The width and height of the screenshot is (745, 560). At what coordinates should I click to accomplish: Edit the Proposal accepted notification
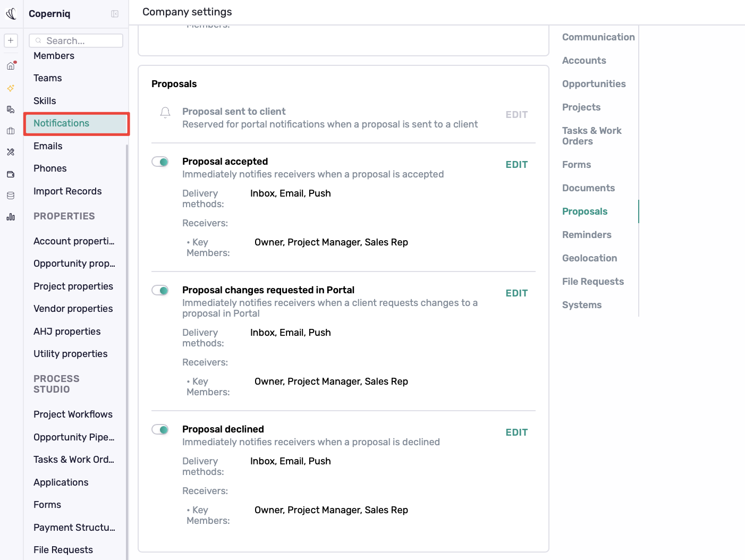click(x=517, y=165)
